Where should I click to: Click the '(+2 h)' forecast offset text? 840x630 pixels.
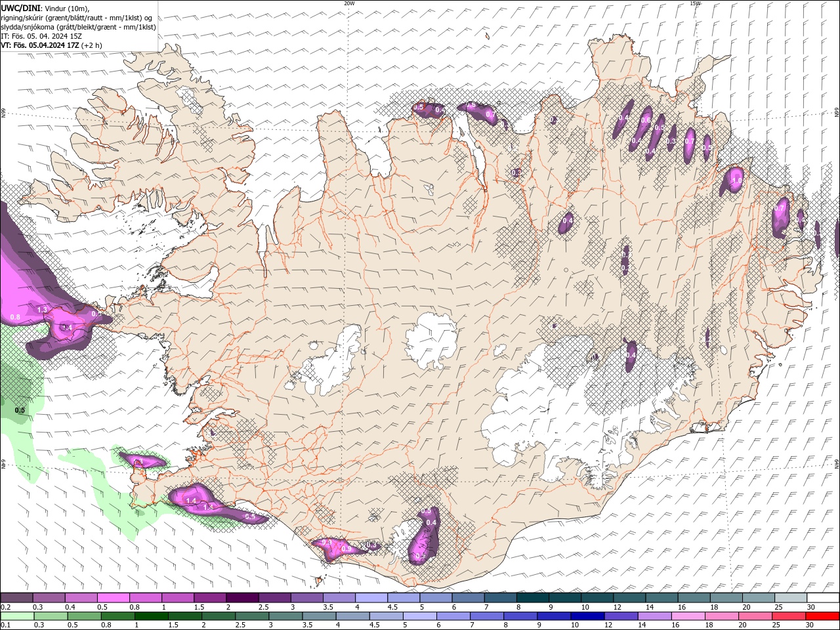[93, 45]
